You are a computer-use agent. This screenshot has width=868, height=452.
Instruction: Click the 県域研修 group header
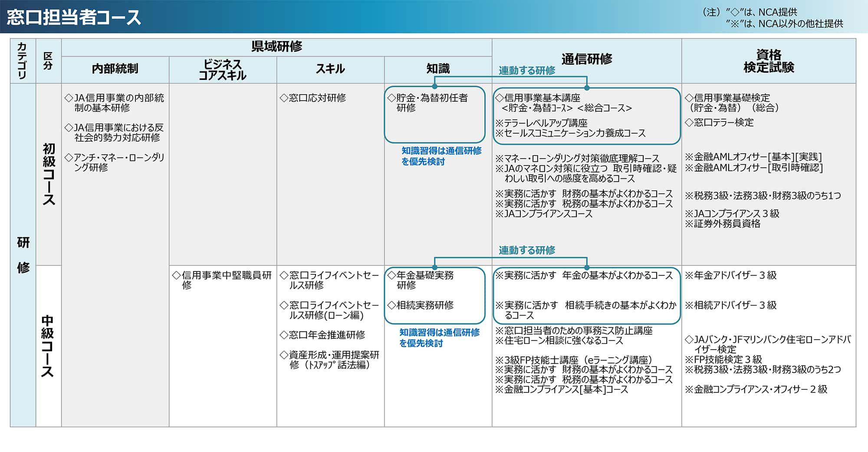pyautogui.click(x=276, y=46)
